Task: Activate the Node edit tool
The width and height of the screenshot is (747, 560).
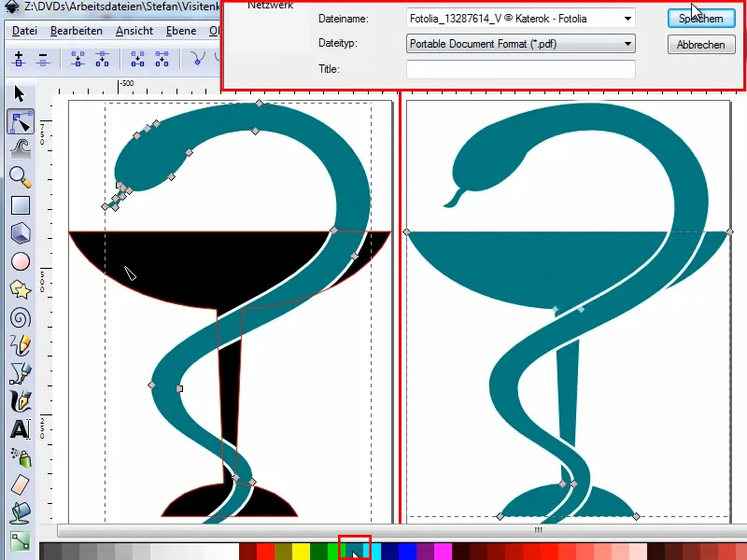Action: (21, 121)
